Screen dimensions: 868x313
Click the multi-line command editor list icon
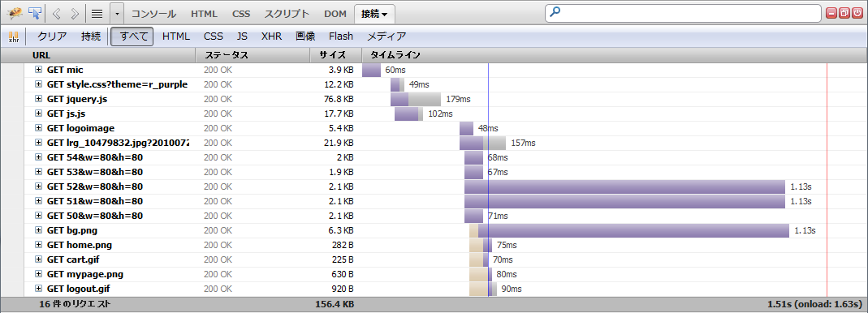click(97, 13)
